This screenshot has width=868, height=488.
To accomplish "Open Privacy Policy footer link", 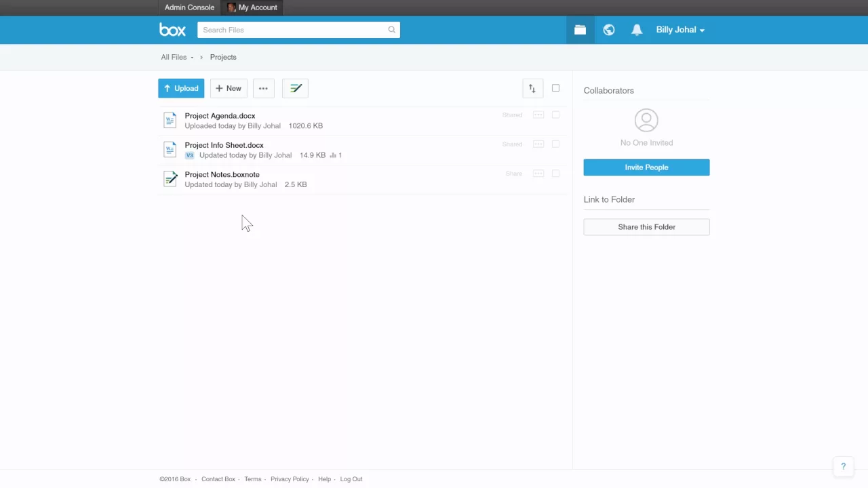I will click(290, 479).
